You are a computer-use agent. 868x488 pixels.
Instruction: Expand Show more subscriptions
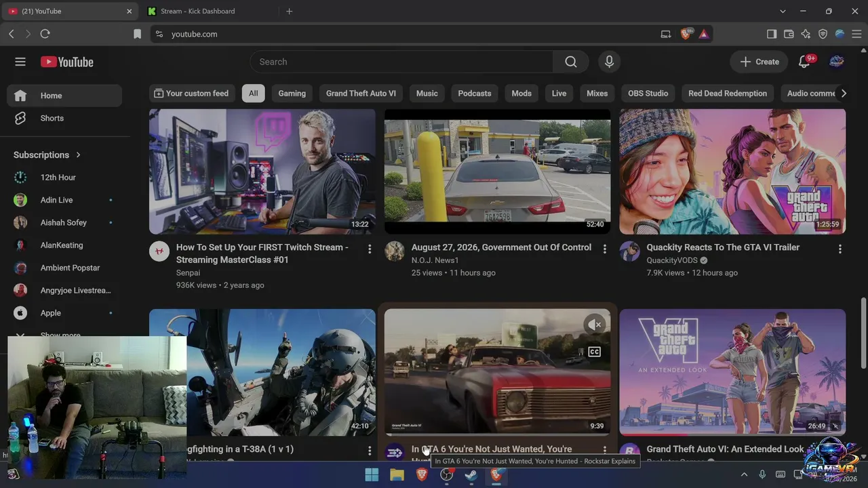60,335
